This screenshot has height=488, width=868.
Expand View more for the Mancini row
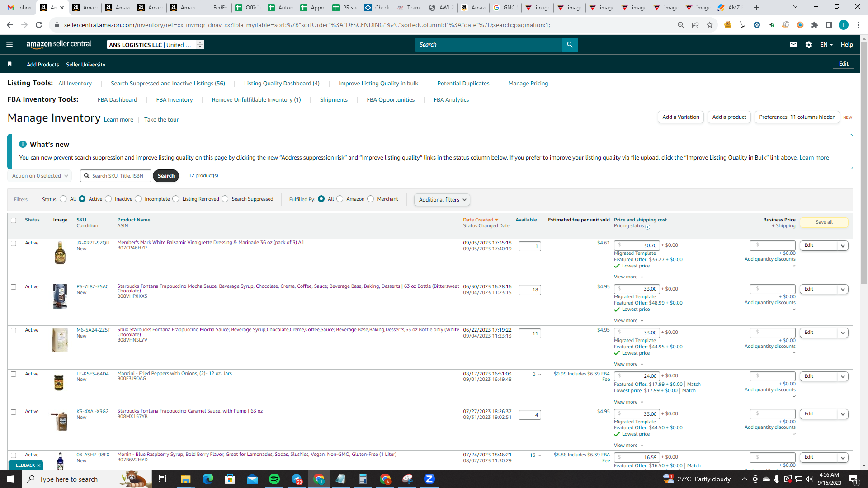tap(629, 402)
